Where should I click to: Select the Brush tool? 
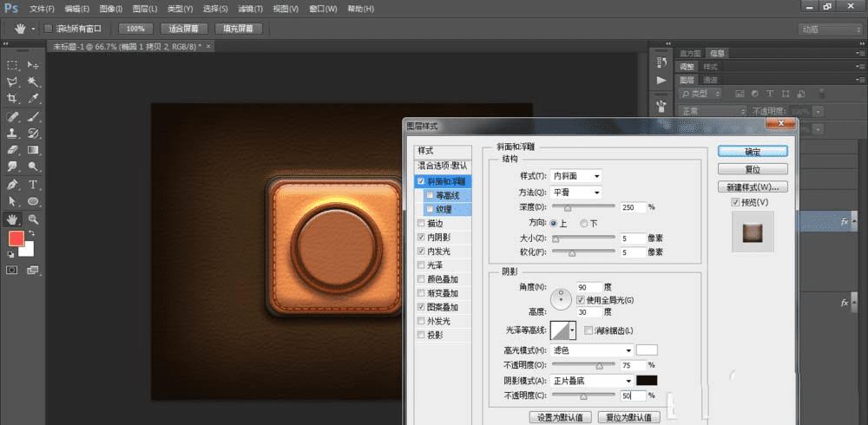point(33,116)
